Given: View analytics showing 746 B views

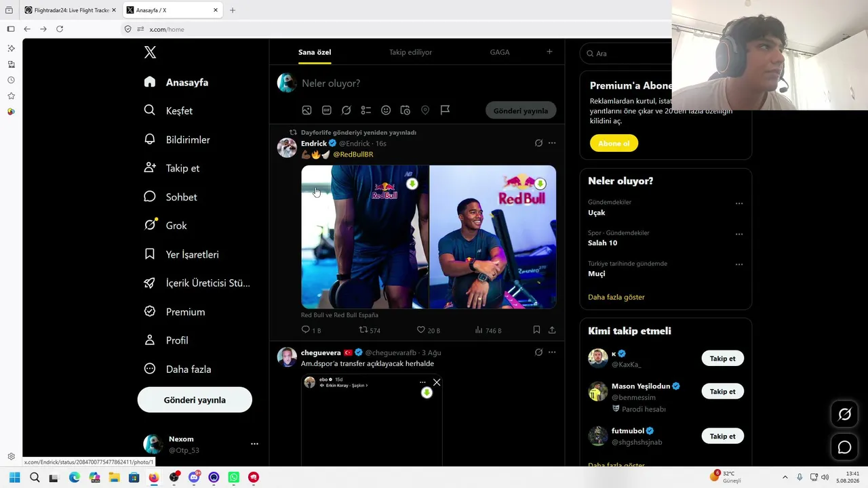Looking at the screenshot, I should 488,330.
